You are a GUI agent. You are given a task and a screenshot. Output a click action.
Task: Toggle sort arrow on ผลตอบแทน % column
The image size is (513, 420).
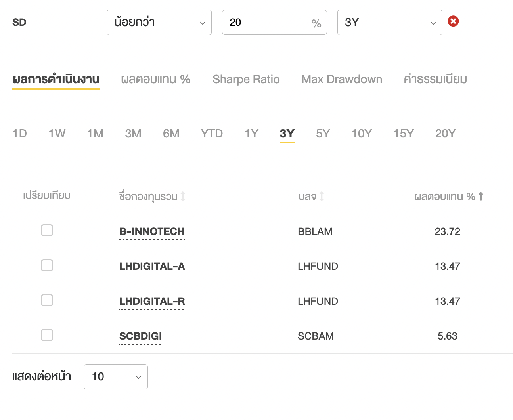[481, 196]
